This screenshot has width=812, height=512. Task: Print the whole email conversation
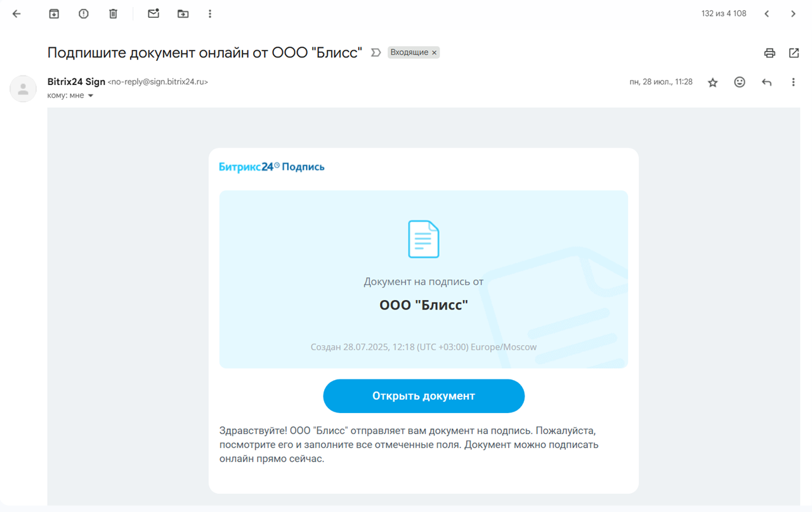coord(769,53)
